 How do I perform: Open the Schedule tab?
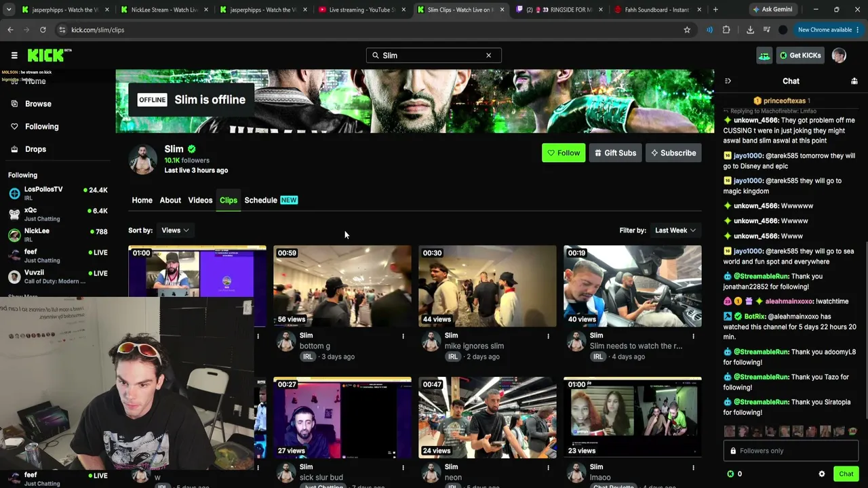point(271,200)
